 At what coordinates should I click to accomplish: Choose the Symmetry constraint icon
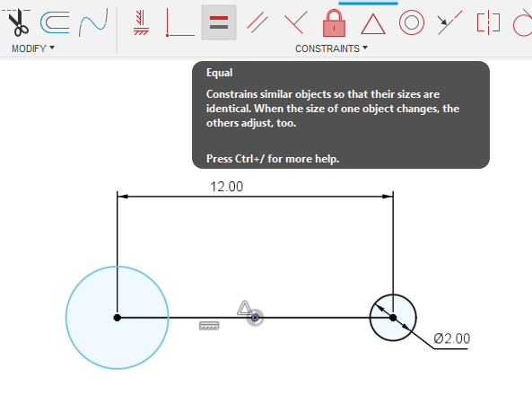pyautogui.click(x=488, y=22)
